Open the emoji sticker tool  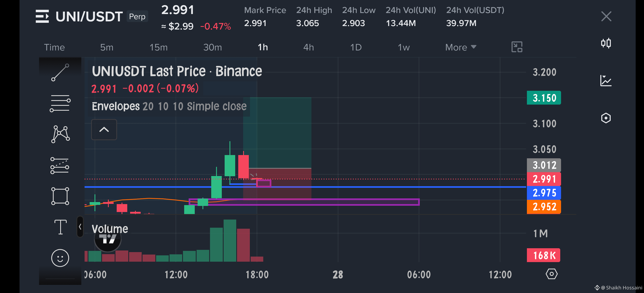click(60, 258)
